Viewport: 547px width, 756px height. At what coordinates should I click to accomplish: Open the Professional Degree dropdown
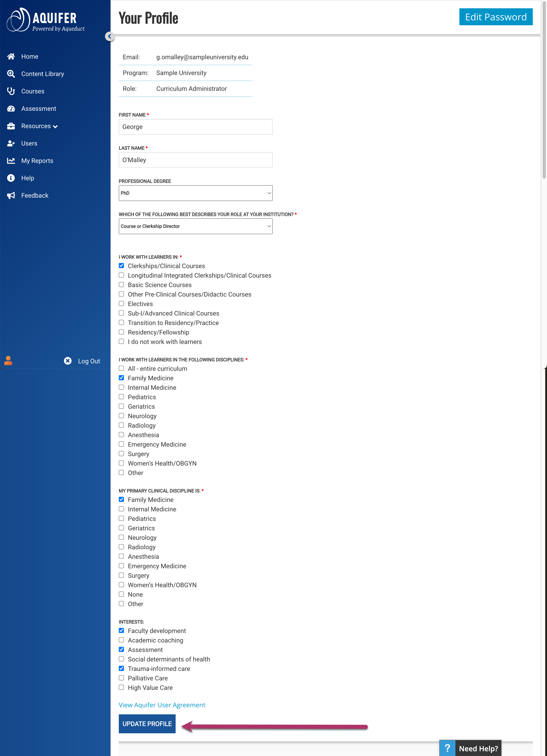(x=196, y=193)
